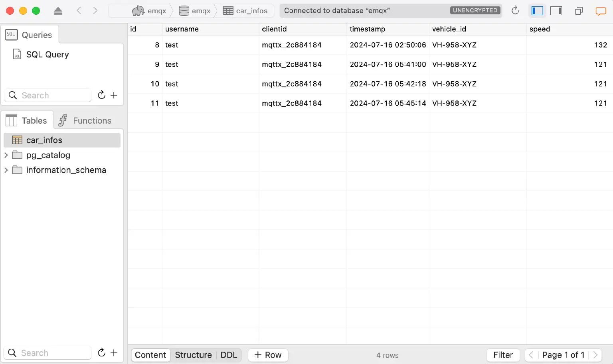Eject the current database connection
This screenshot has width=613, height=364.
pyautogui.click(x=58, y=11)
